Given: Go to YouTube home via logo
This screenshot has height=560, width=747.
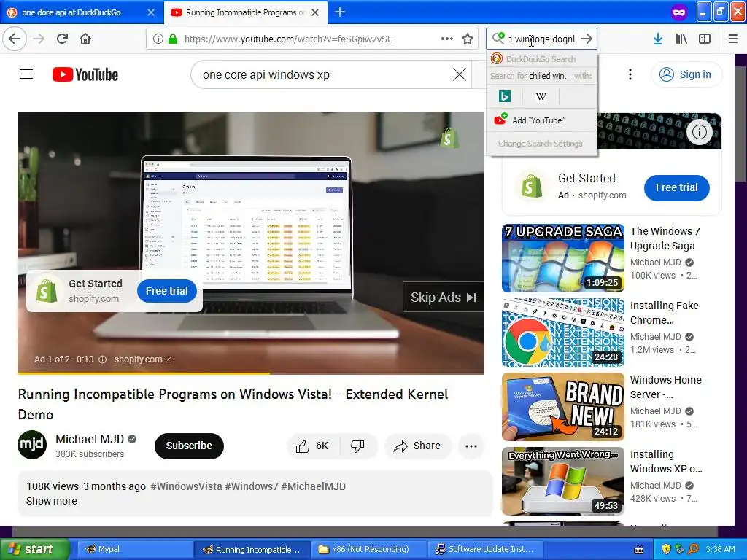Looking at the screenshot, I should pos(85,74).
